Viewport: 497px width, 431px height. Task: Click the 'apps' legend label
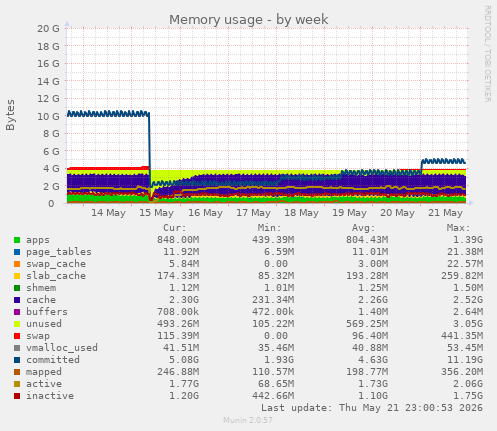pos(38,240)
